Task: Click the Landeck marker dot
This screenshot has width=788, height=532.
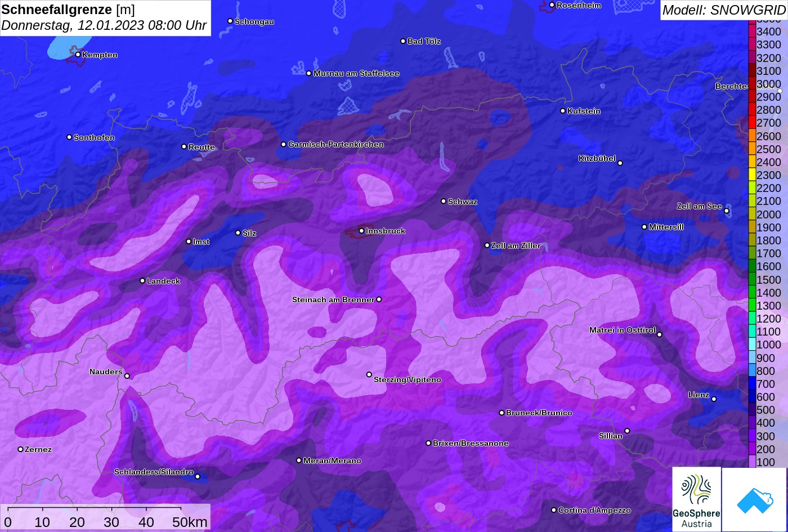Action: pyautogui.click(x=142, y=281)
